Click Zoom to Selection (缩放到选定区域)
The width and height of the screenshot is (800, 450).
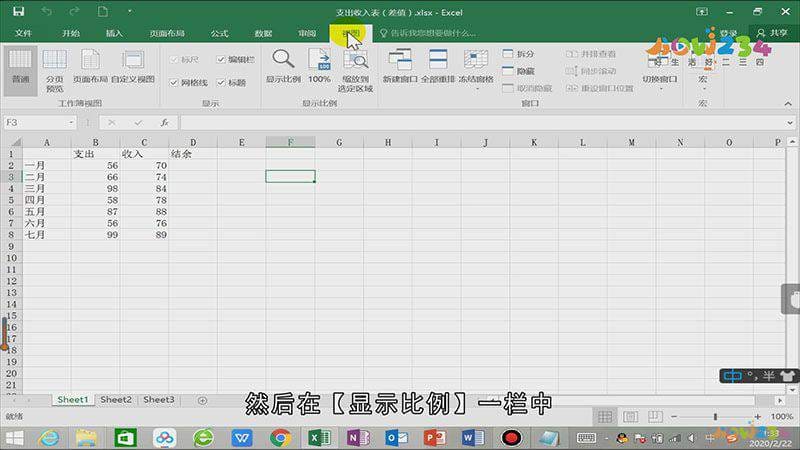(355, 70)
